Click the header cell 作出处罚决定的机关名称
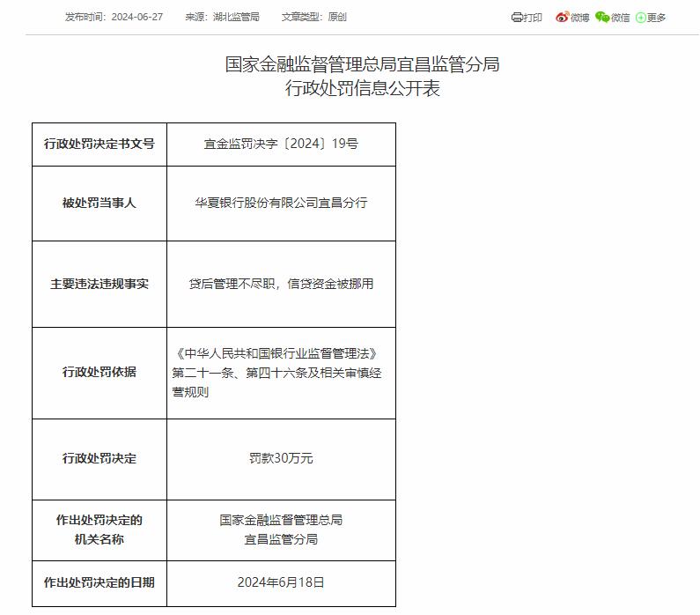Screen dimensions: 700x615 pos(99,530)
